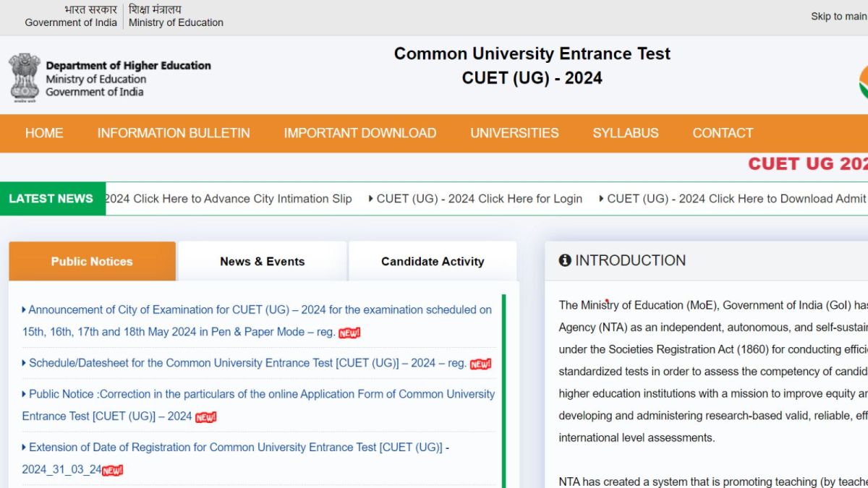Click the Download Admit ticker link
Screen dimensions: 868x488
(736, 199)
